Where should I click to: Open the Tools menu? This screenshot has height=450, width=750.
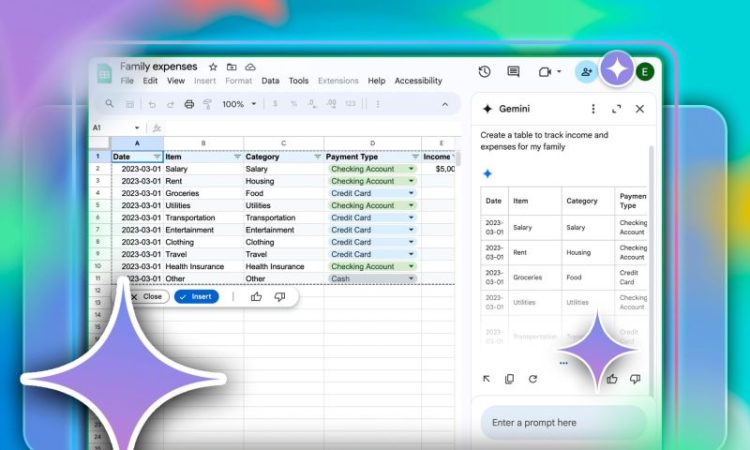tap(298, 81)
